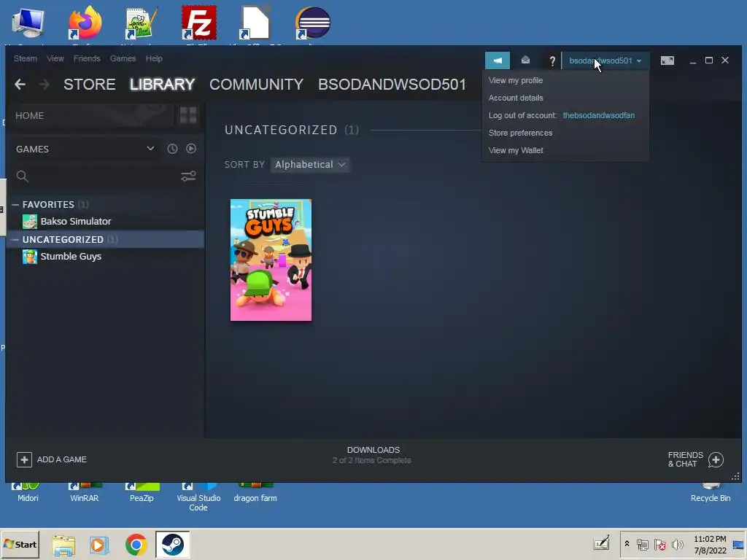This screenshot has width=747, height=560.
Task: Go to the Store tab
Action: click(90, 85)
